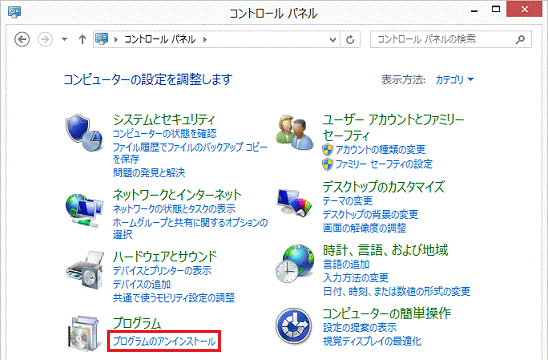The width and height of the screenshot is (548, 360).
Task: Open recent locations dropdown arrow
Action: 64,39
